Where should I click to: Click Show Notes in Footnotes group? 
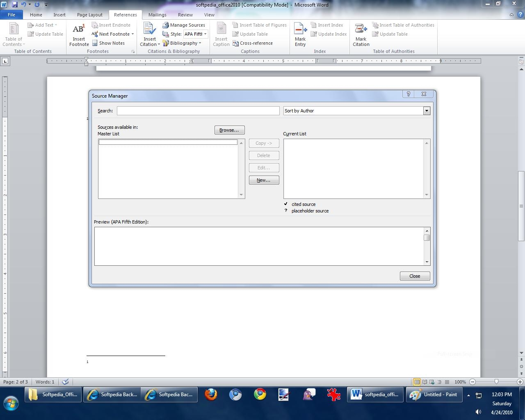[x=108, y=43]
